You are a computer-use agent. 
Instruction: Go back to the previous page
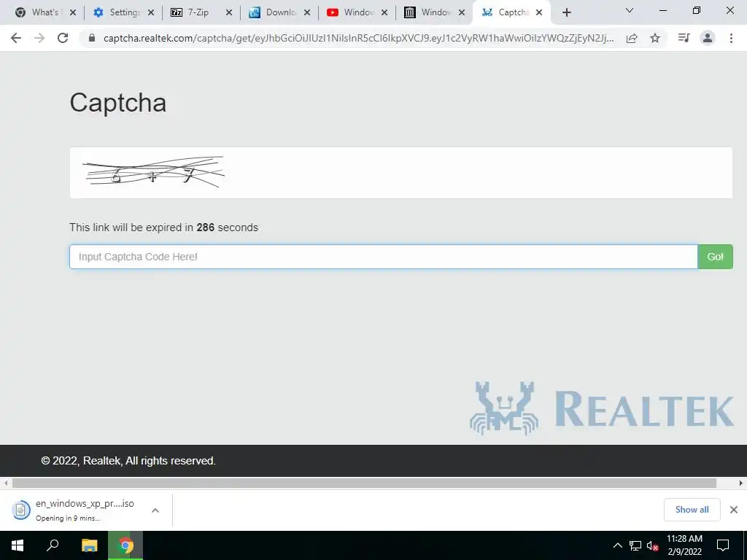pyautogui.click(x=16, y=38)
